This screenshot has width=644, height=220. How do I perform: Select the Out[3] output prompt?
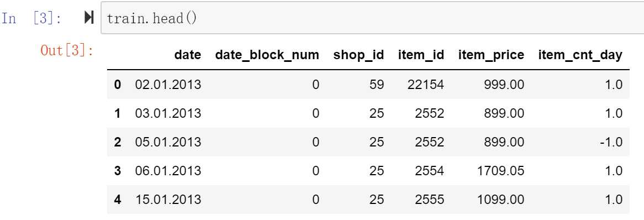click(x=67, y=51)
